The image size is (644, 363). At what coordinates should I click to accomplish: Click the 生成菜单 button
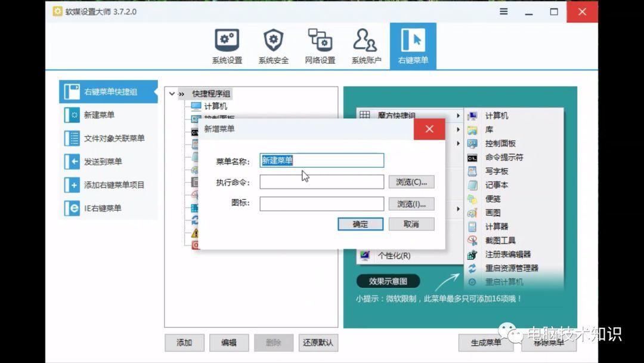point(486,343)
